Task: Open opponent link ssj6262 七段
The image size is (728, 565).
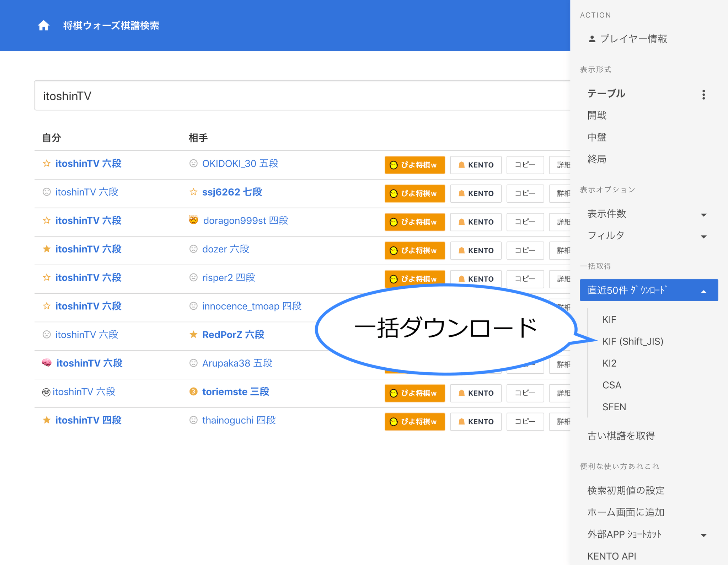Action: tap(232, 192)
